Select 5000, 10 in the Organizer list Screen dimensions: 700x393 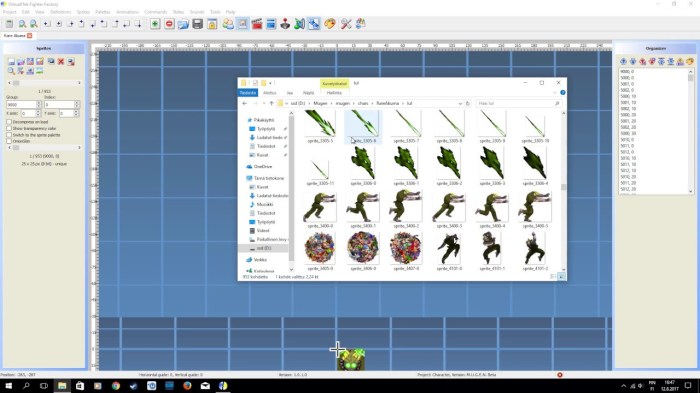628,96
